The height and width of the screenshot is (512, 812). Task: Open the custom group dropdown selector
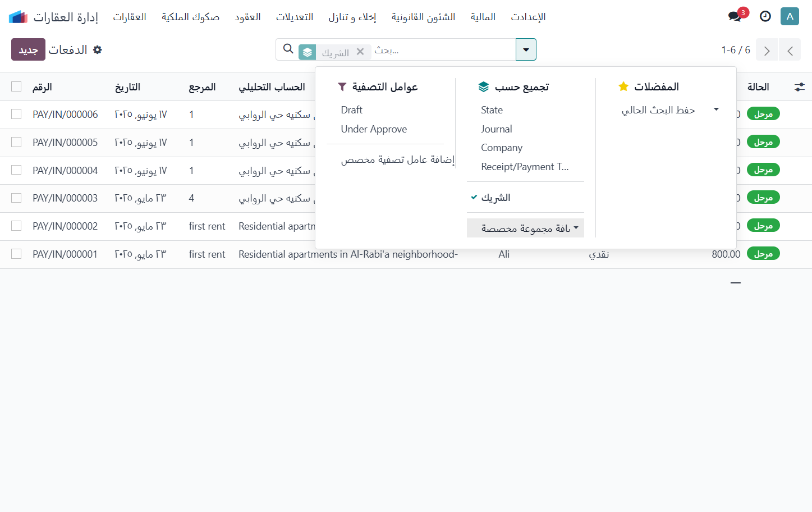(525, 228)
